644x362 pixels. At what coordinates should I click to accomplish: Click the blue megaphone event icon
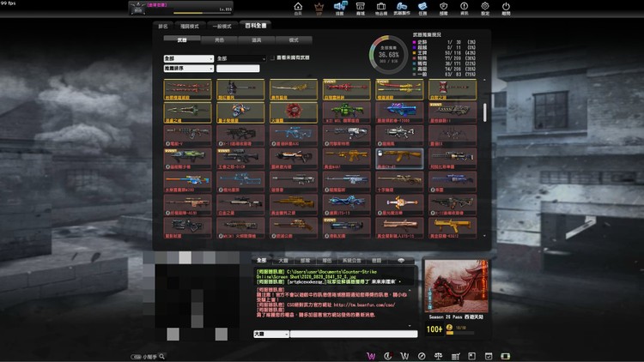[x=340, y=6]
